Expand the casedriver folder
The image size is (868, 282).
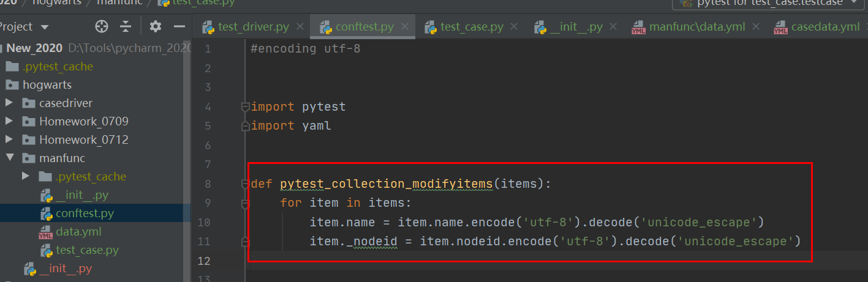pos(9,103)
